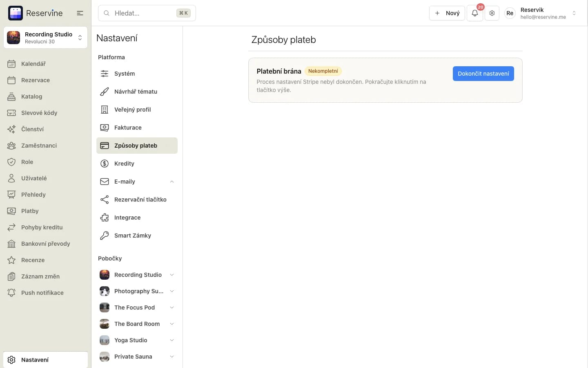Screen dimensions: 588x368
Task: Click Dokončit nastavení button
Action: tap(483, 74)
